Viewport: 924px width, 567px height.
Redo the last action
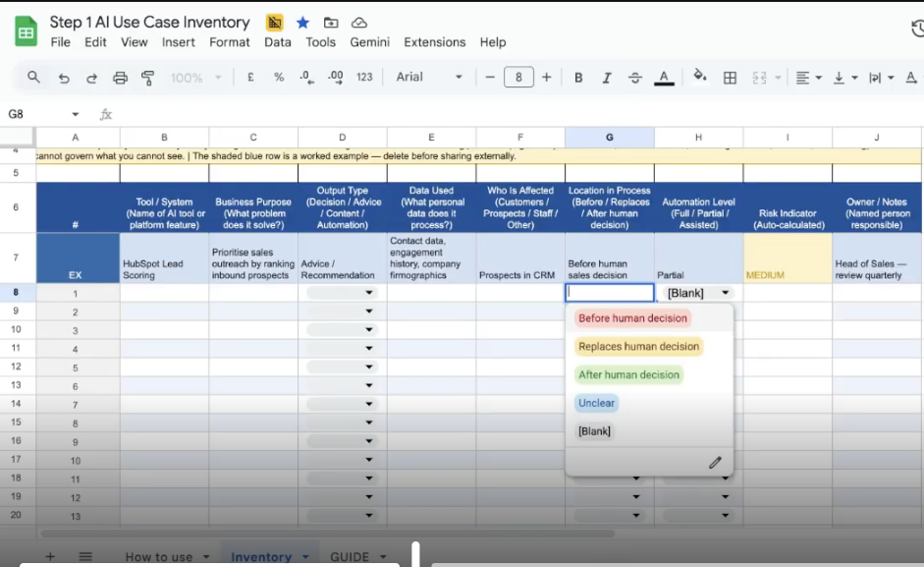pyautogui.click(x=91, y=78)
